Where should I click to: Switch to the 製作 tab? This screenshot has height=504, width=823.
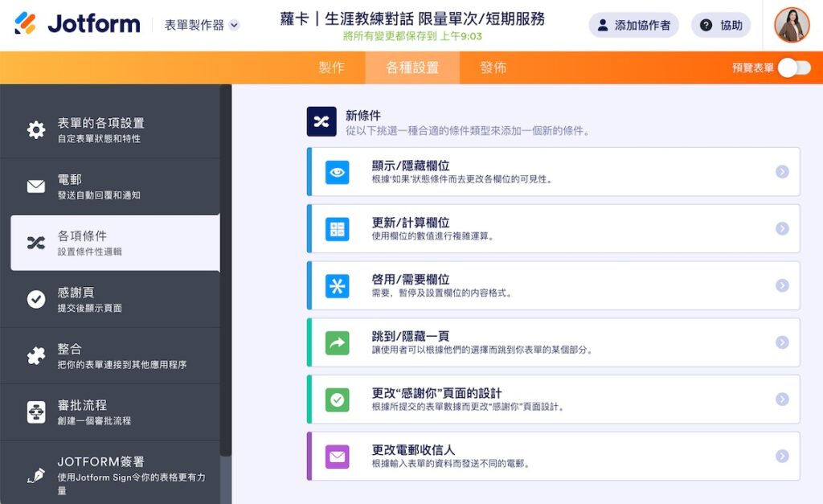coord(331,68)
